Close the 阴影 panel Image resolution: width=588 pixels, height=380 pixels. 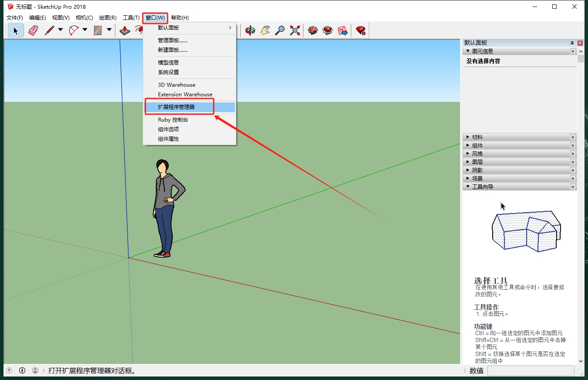pyautogui.click(x=573, y=170)
